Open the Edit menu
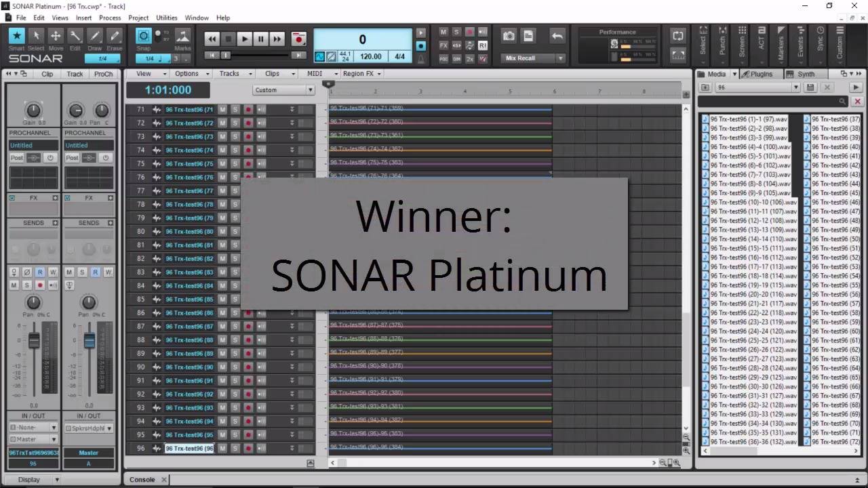This screenshot has height=488, width=868. click(x=39, y=18)
